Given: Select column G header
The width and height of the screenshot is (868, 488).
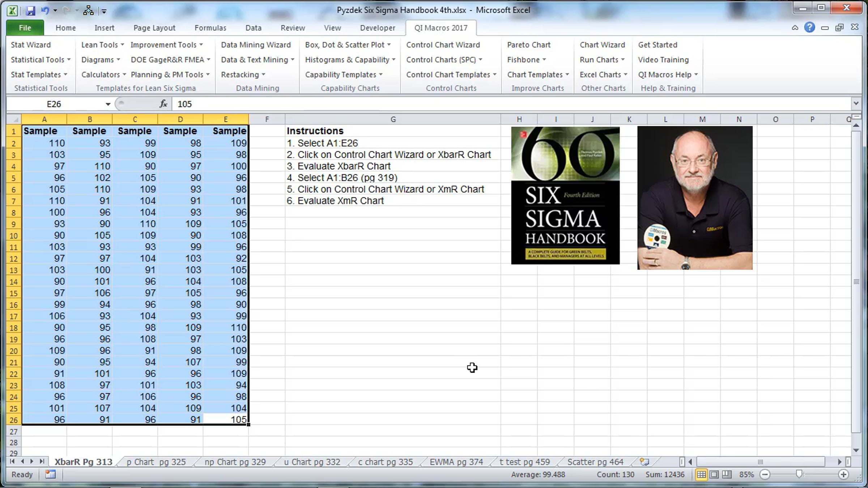Looking at the screenshot, I should tap(393, 119).
